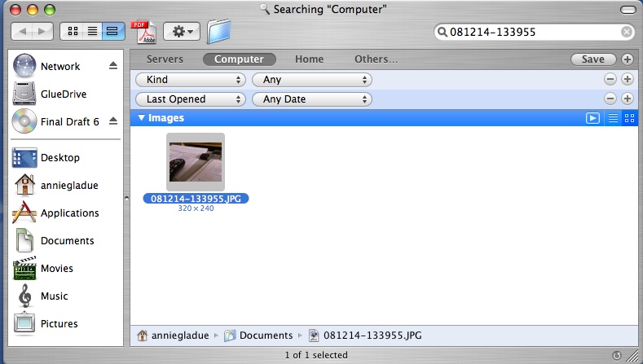Open the Action gear menu
This screenshot has height=364, width=643.
(x=181, y=32)
